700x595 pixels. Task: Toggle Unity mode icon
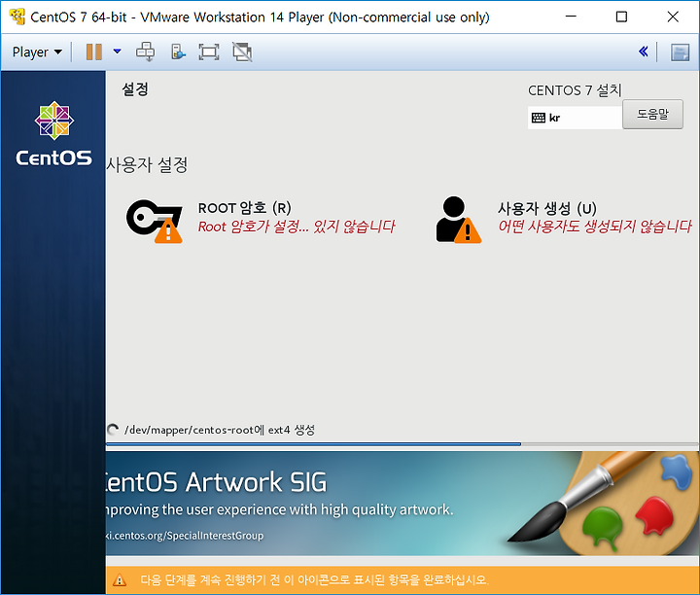(x=242, y=52)
